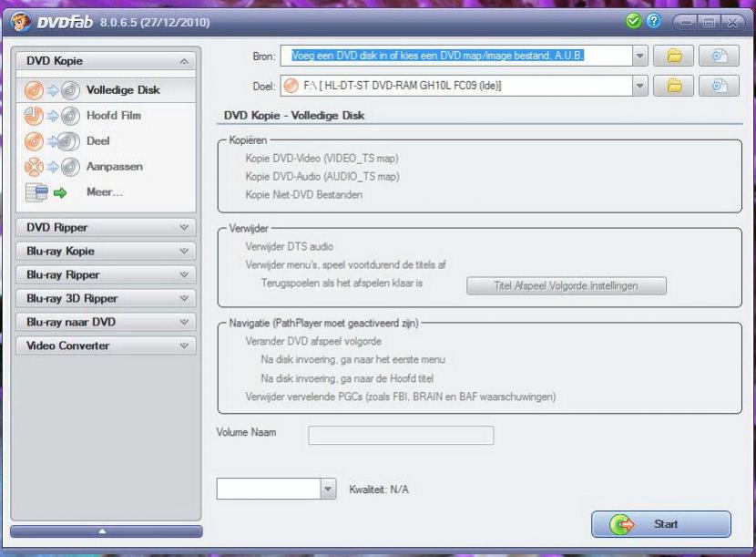Viewport: 756px width, 557px height.
Task: Click the Hoofd Film disc icon
Action: click(x=52, y=116)
